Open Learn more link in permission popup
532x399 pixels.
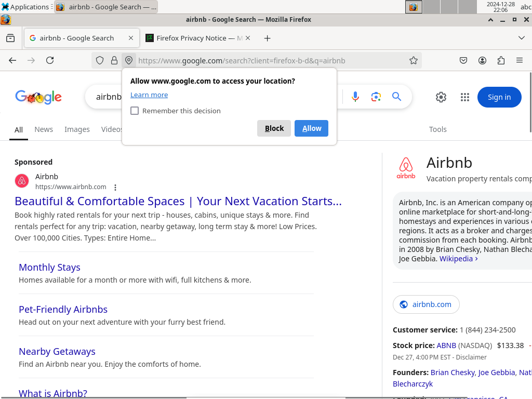[149, 95]
